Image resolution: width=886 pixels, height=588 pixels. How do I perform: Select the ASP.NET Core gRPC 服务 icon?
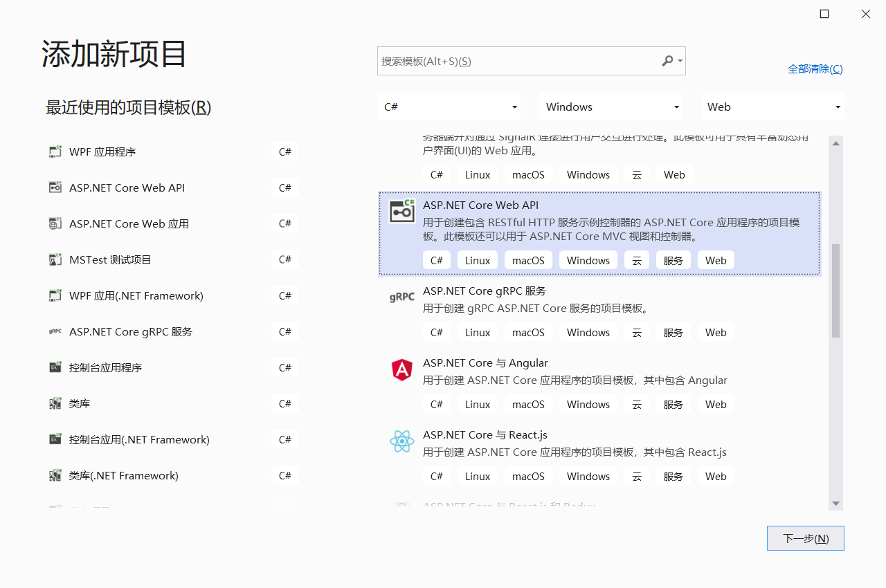click(x=402, y=296)
